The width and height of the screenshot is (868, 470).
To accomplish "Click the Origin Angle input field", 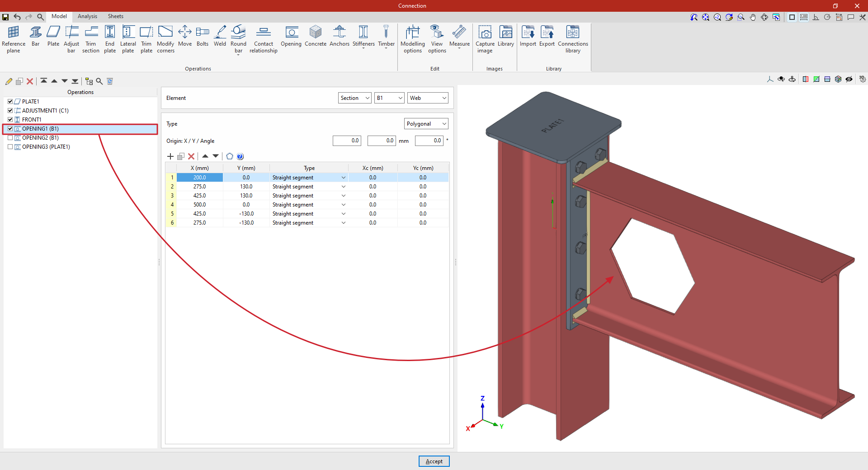I will click(x=429, y=141).
